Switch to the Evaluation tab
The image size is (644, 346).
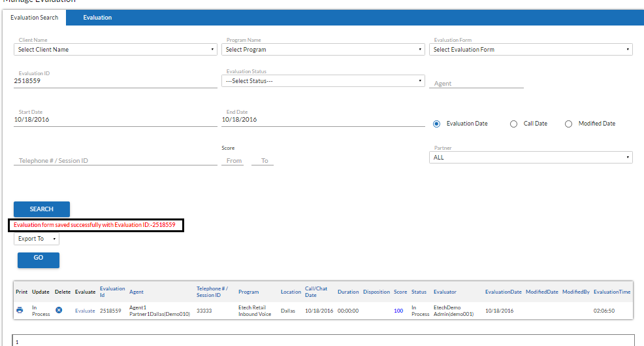[x=97, y=17]
